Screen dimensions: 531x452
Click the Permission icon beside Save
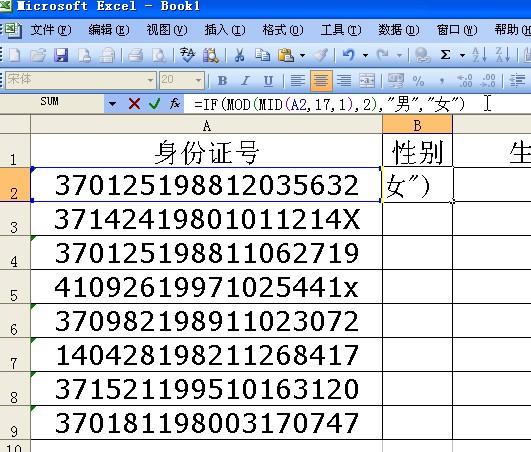coord(84,55)
